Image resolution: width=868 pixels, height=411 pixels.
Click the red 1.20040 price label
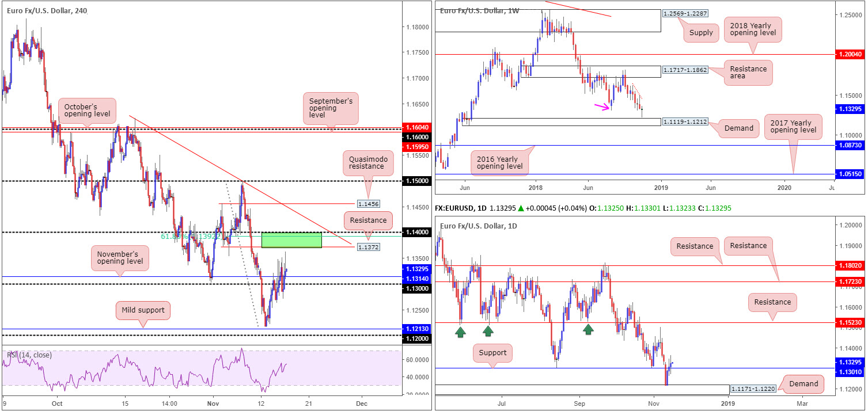pyautogui.click(x=850, y=54)
